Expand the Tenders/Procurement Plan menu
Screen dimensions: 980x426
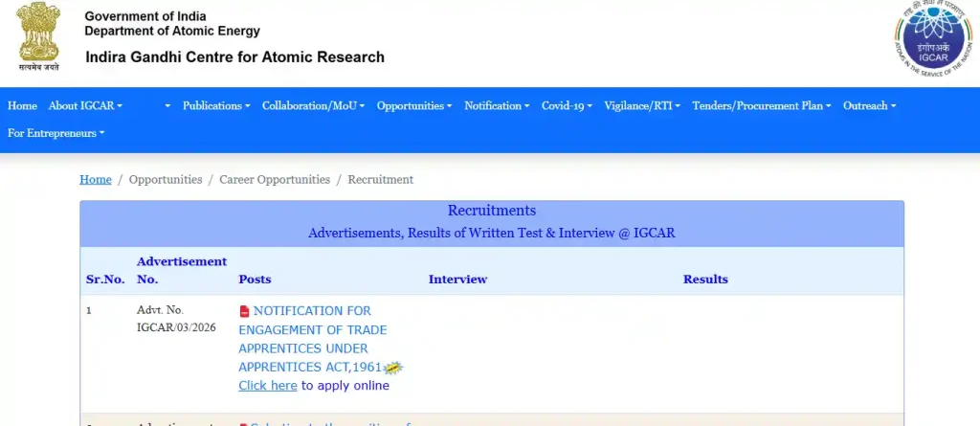click(x=761, y=105)
